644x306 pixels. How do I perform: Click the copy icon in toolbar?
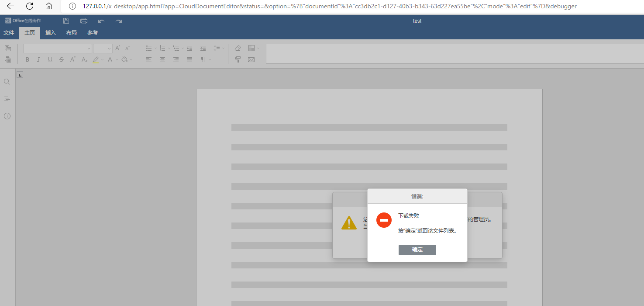click(x=7, y=49)
